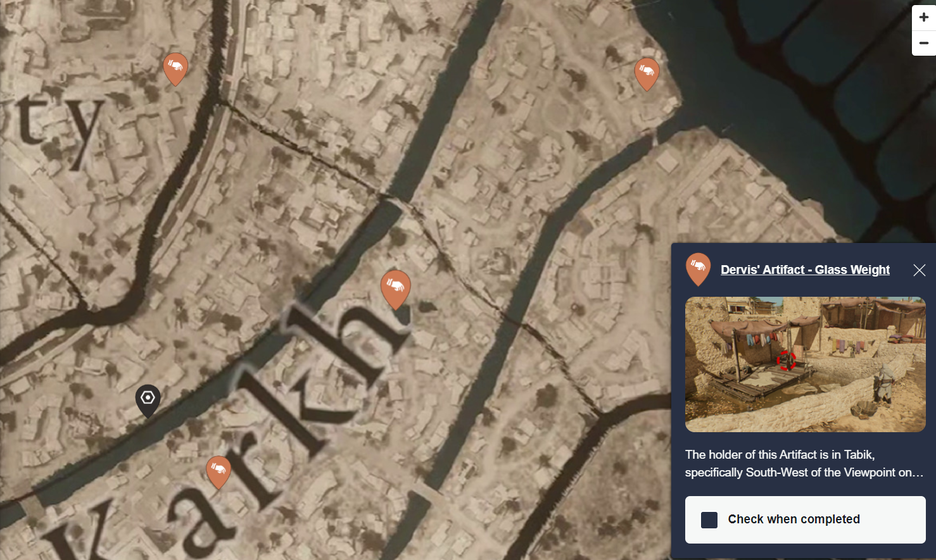Zoom in on the map with plus button
The image size is (936, 560).
[923, 18]
